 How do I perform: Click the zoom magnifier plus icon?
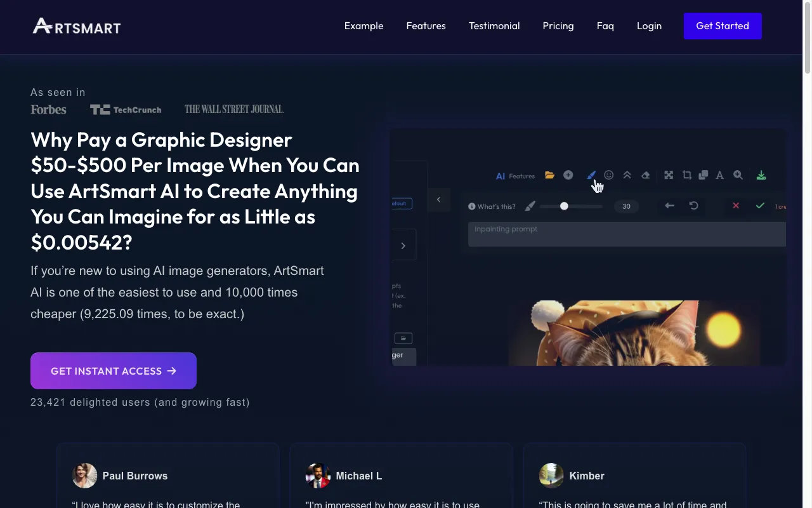click(738, 175)
